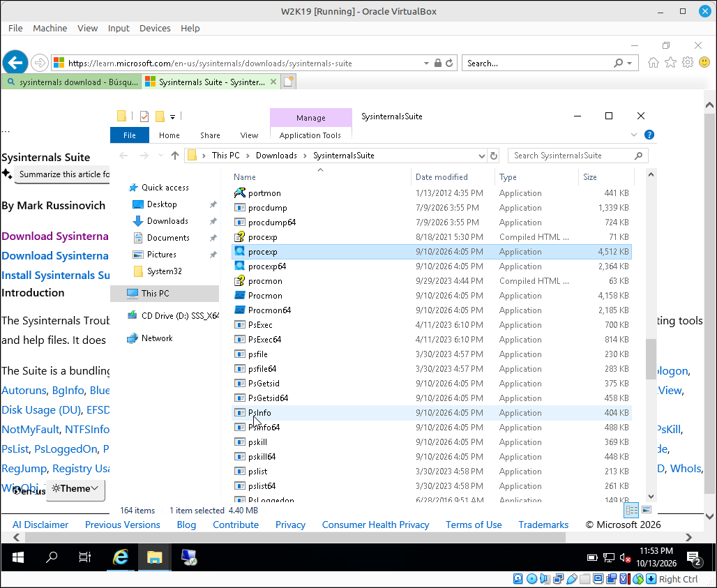This screenshot has width=717, height=588.
Task: Open Task View on taskbar
Action: point(85,557)
